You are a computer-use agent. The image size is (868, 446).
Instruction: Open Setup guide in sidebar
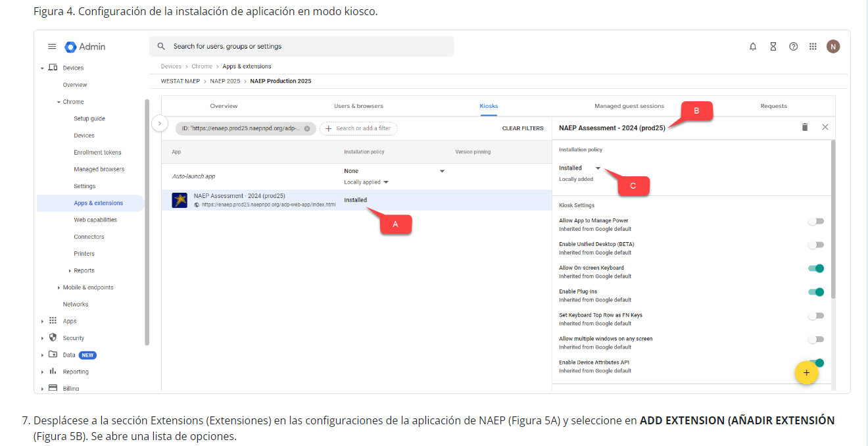(89, 119)
